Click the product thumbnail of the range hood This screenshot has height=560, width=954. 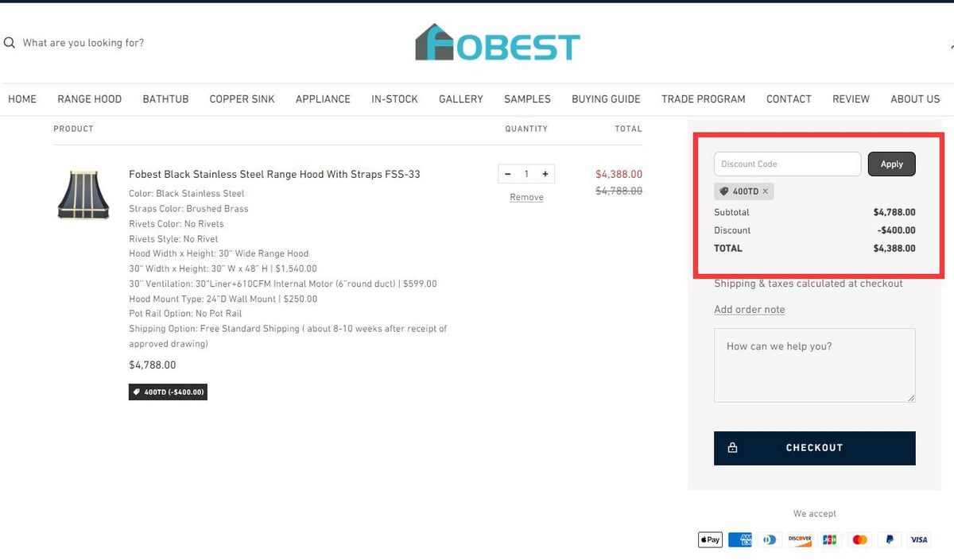[83, 193]
